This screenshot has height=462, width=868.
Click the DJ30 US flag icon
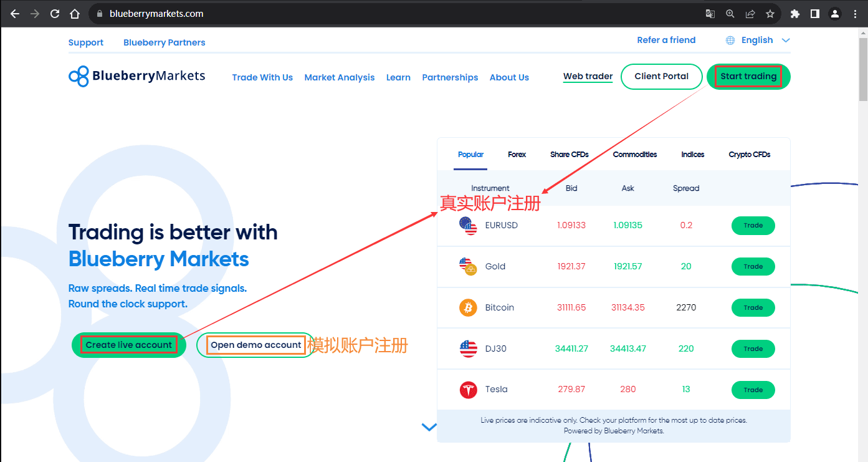click(468, 349)
